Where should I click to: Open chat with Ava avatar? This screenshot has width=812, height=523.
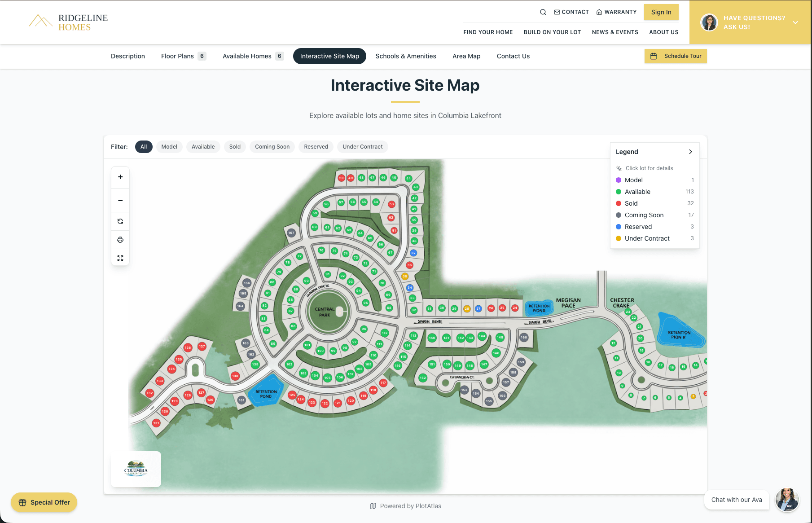coord(787,500)
